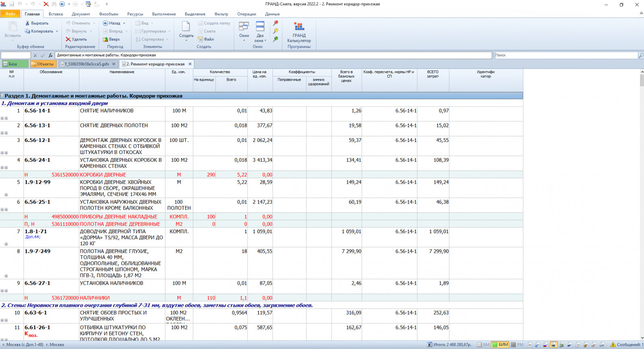The width and height of the screenshot is (644, 349).
Task: Switch to the Физобъем ribbon tab
Action: coord(109,14)
